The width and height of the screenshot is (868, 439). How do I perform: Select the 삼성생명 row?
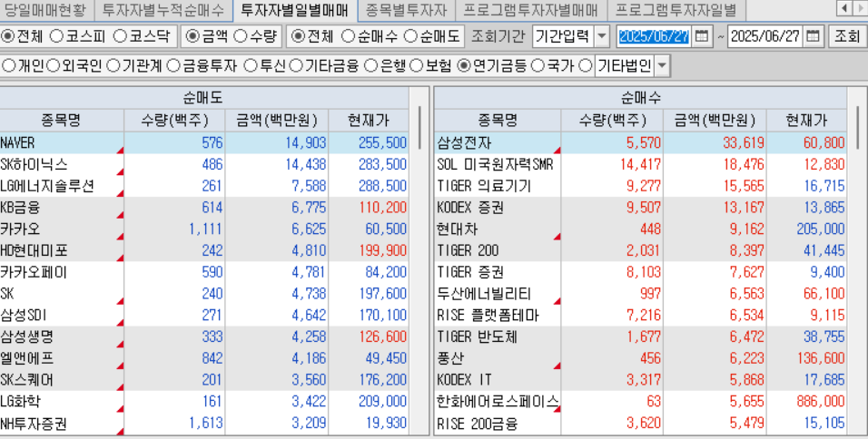pos(203,337)
